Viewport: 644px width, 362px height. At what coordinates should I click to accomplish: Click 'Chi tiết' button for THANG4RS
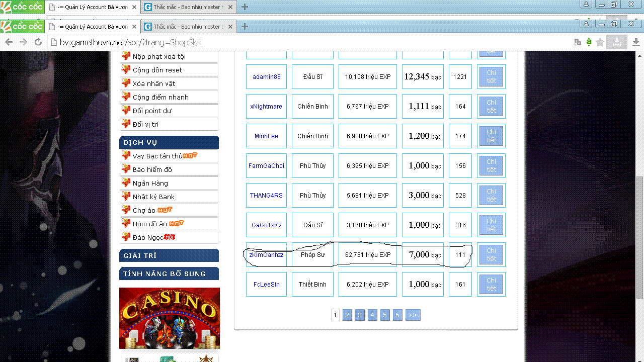(x=491, y=196)
